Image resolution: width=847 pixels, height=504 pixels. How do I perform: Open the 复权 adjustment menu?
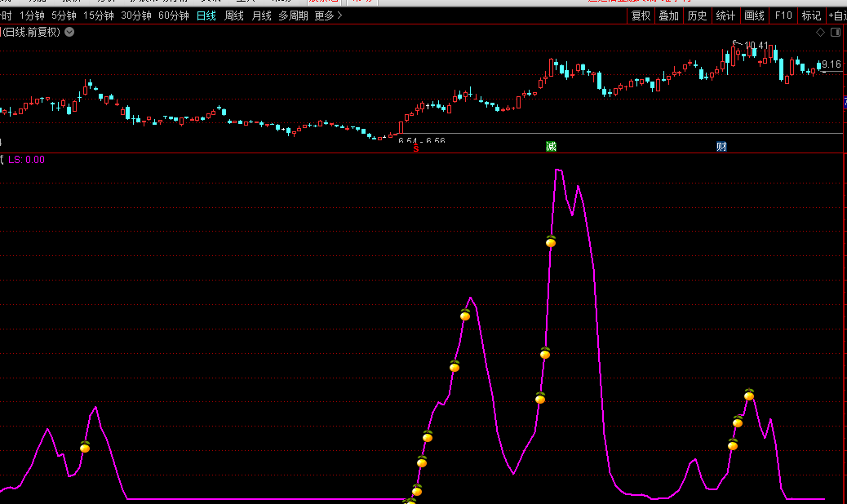click(x=641, y=15)
